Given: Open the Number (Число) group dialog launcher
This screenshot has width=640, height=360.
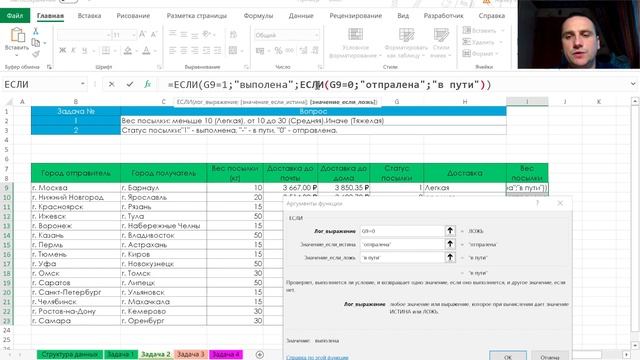Looking at the screenshot, I should coord(320,67).
